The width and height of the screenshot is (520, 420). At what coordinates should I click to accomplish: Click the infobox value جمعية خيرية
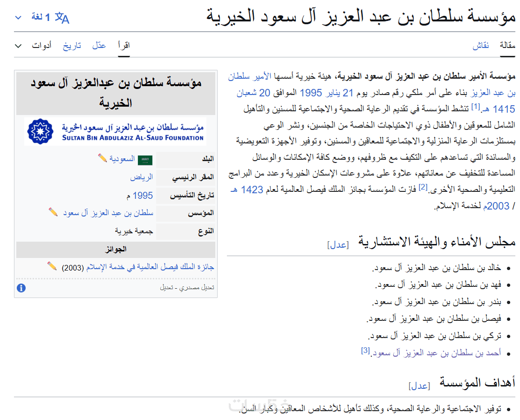[x=134, y=231]
